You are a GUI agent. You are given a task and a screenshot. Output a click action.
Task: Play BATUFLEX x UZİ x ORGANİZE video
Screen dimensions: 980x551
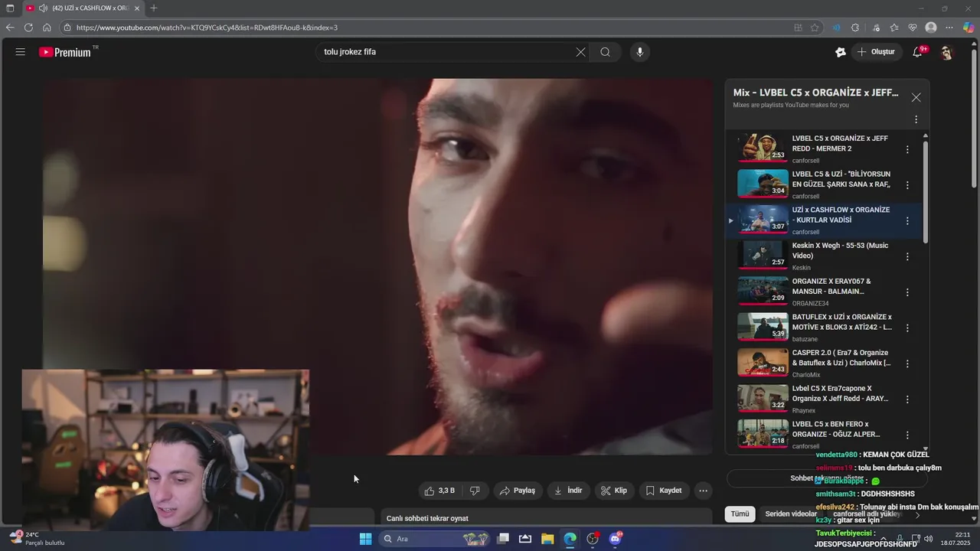pyautogui.click(x=823, y=328)
